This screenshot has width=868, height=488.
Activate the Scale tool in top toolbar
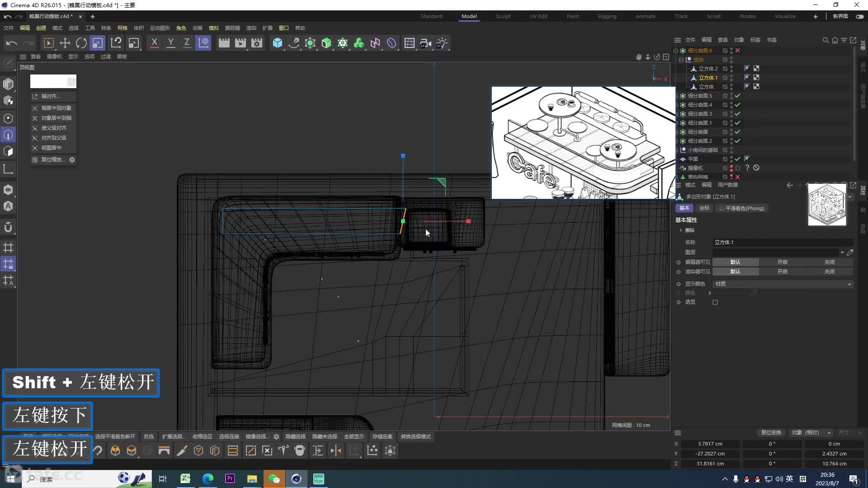(98, 43)
